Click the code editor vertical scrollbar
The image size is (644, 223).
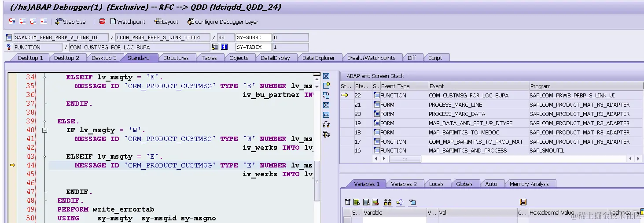(x=317, y=181)
